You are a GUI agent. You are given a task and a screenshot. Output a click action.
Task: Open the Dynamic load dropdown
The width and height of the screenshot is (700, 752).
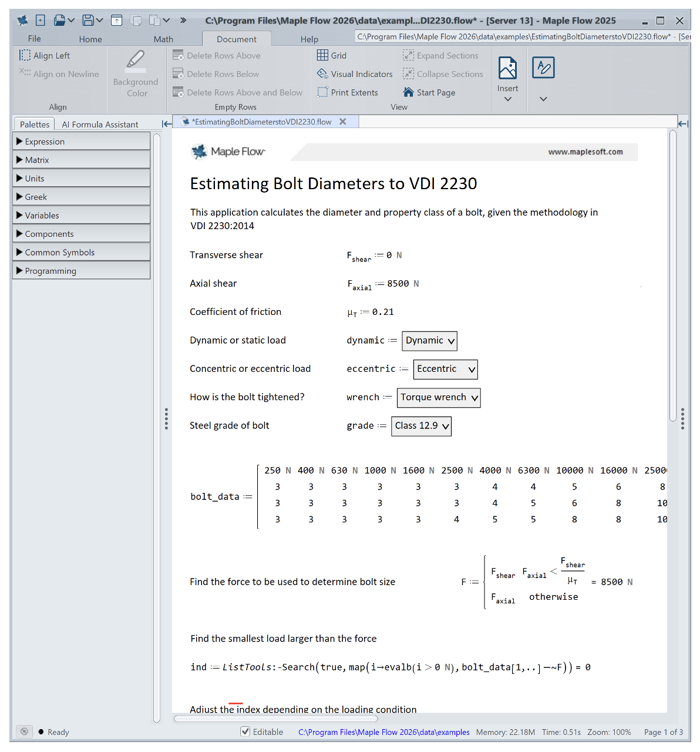click(x=429, y=341)
